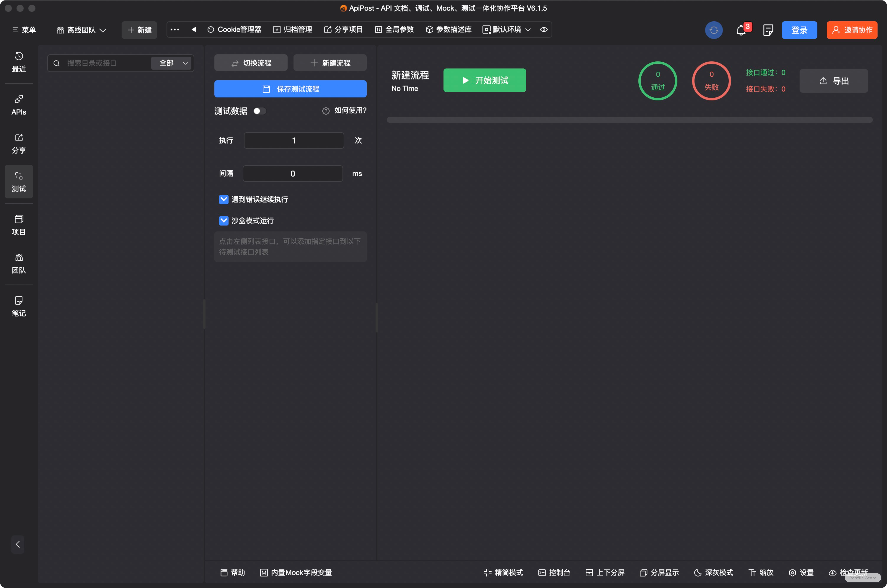This screenshot has height=588, width=887.
Task: Toggle the 测试数据 test data switch
Action: 260,111
